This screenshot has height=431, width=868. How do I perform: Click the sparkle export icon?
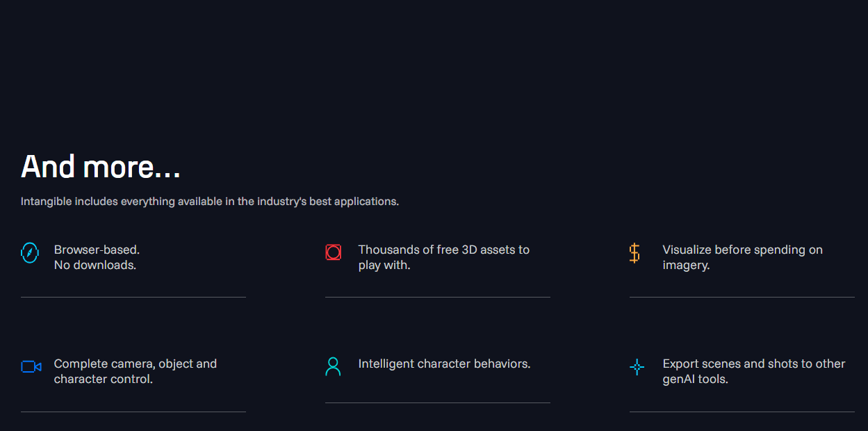[x=637, y=367]
